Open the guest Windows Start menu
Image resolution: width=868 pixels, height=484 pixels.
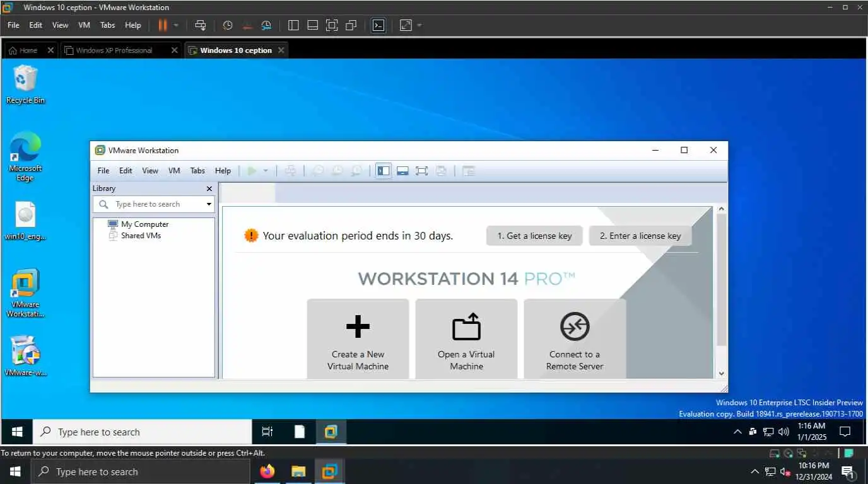[x=17, y=432]
